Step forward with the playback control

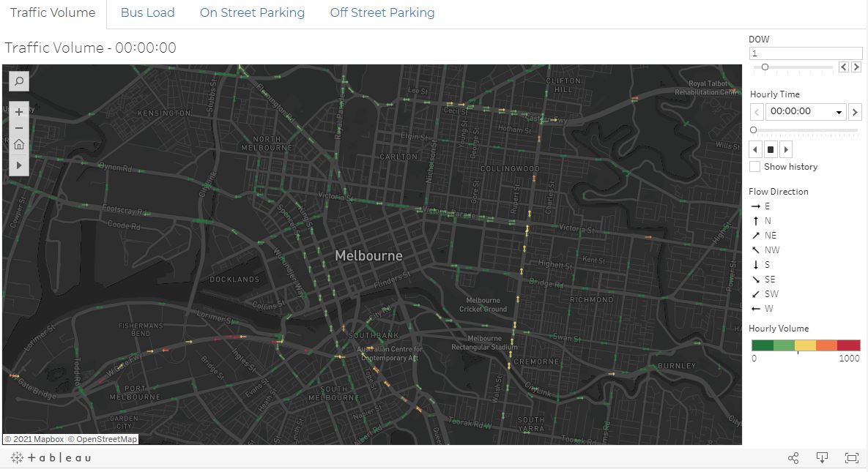click(785, 149)
